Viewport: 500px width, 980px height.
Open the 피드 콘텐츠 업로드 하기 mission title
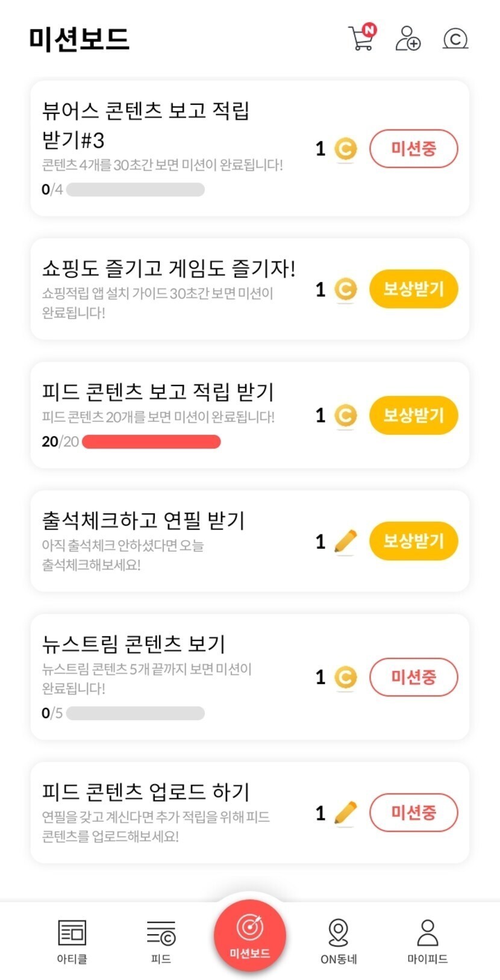click(x=146, y=791)
